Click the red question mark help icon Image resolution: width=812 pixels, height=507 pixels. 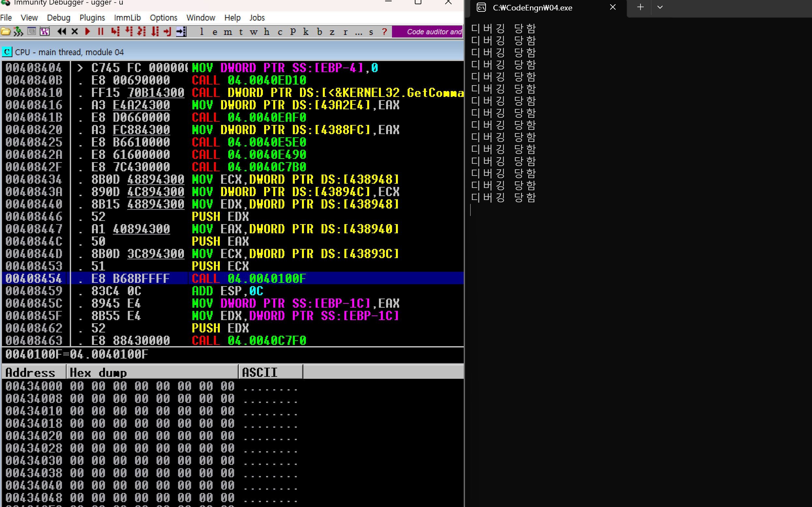tap(384, 32)
